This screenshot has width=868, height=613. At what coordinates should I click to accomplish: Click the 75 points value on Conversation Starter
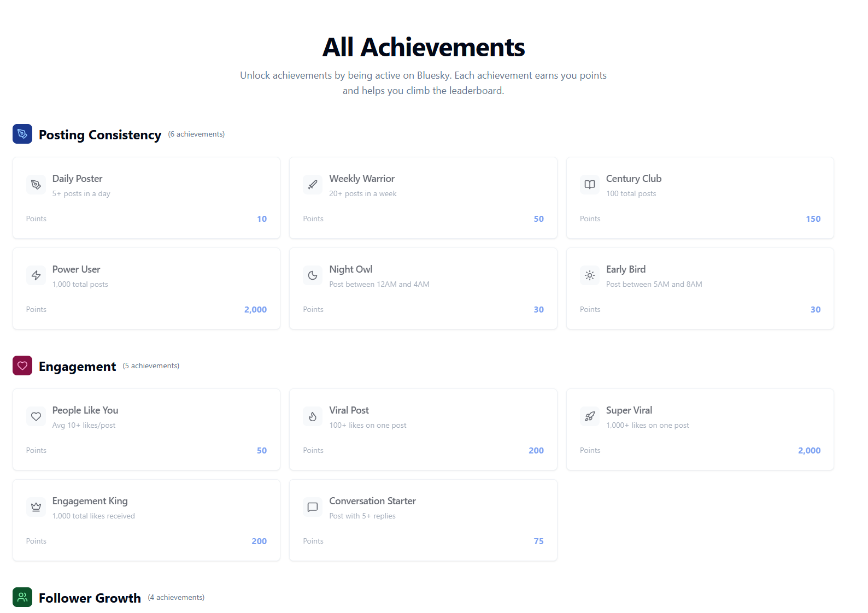[538, 541]
